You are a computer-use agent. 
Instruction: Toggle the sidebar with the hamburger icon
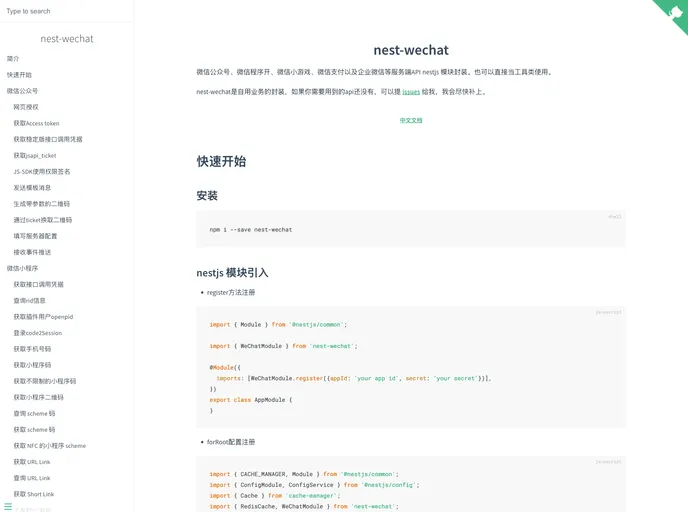8,506
